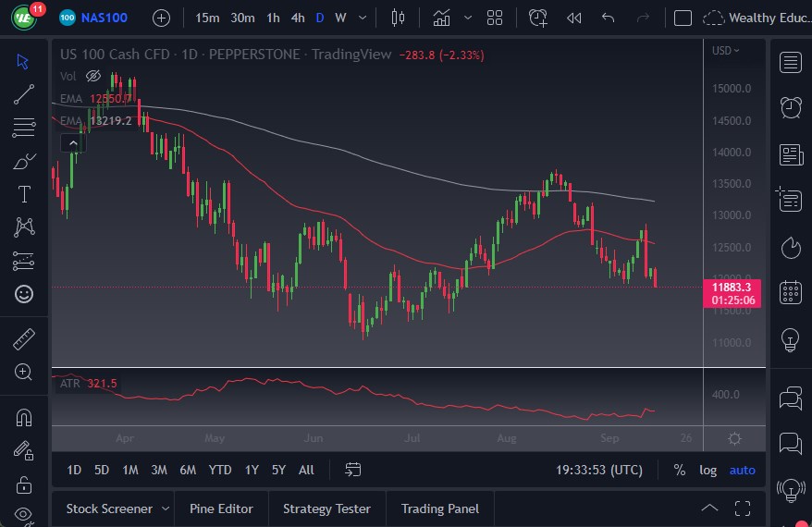The image size is (812, 527).
Task: Open the emoji icons tool
Action: (24, 294)
